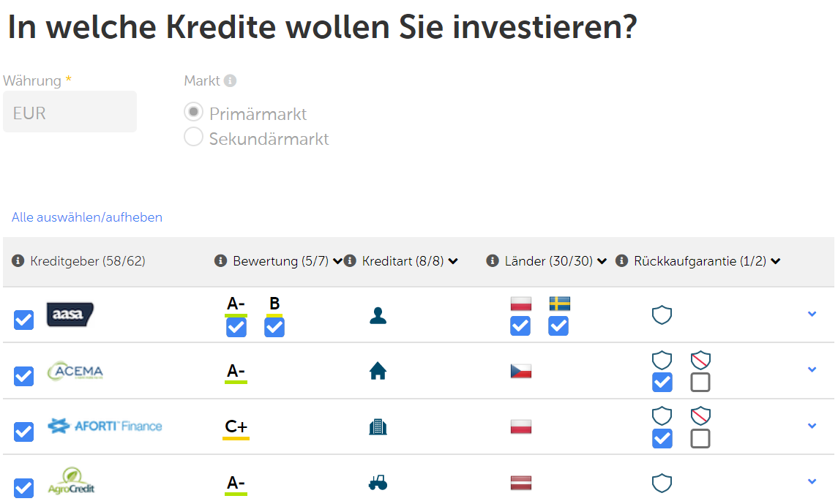838x504 pixels.
Task: Click the EUR Währung input field
Action: (x=70, y=112)
